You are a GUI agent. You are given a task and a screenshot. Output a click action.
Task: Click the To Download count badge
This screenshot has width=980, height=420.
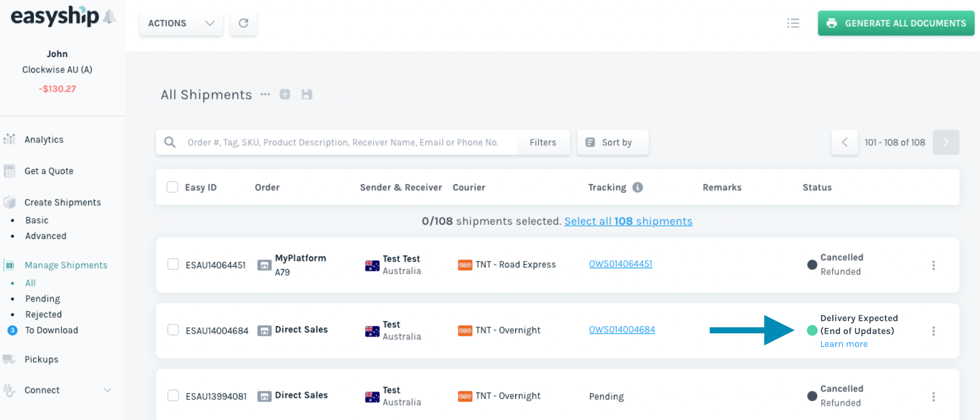tap(12, 330)
